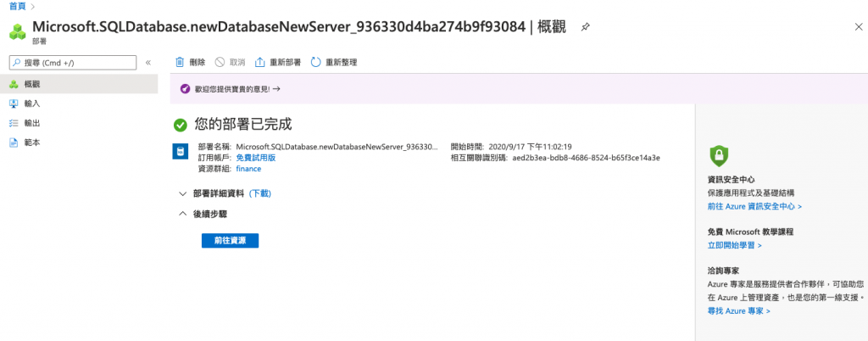
Task: Click the 前往資源 button
Action: click(230, 241)
